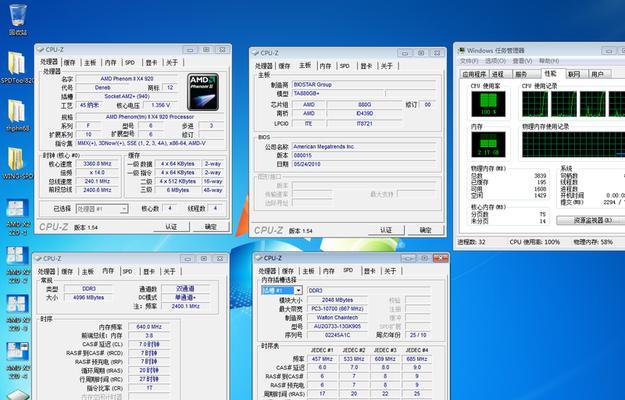Click the first CPU usage history graph
This screenshot has width=625, height=400.
[535, 104]
